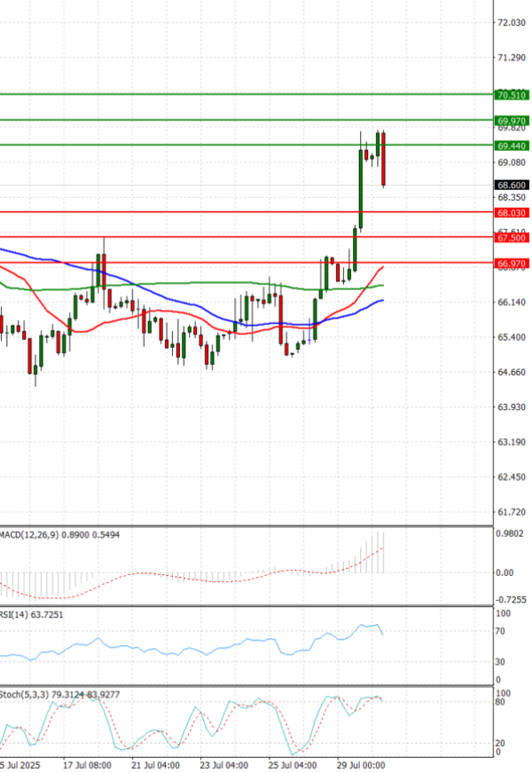Click the current price label 68.600
The image size is (532, 773).
click(x=512, y=185)
